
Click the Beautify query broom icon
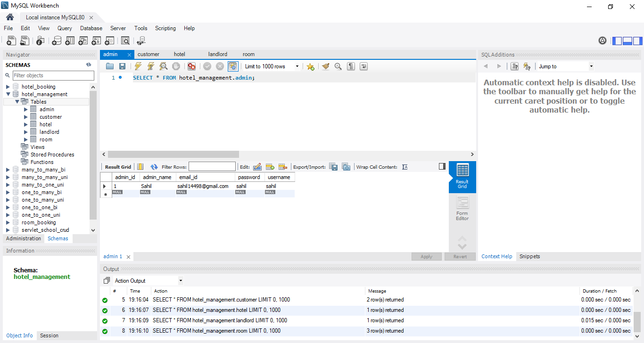(x=325, y=66)
